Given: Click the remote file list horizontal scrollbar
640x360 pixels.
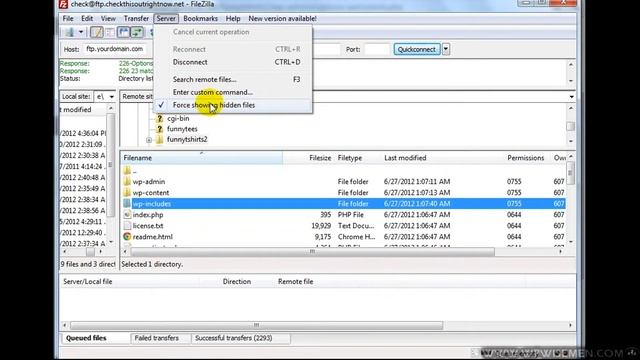Looking at the screenshot, I should (x=313, y=252).
